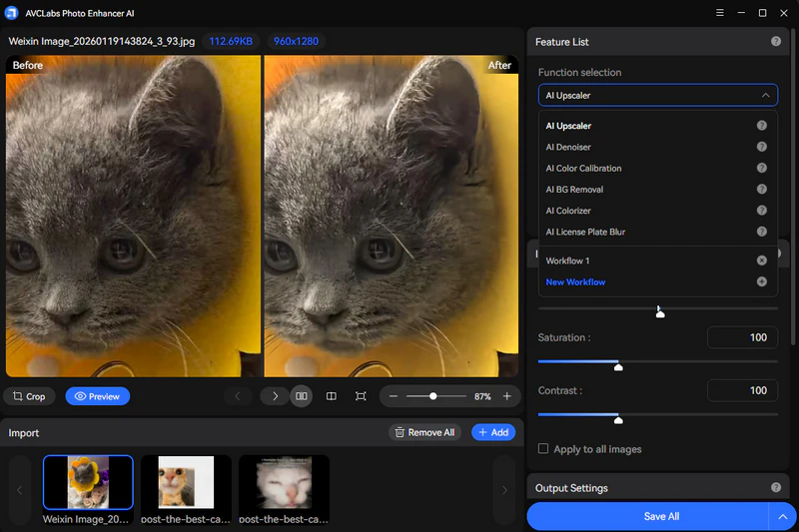Click the zoom level slider handle
This screenshot has width=799, height=532.
432,396
